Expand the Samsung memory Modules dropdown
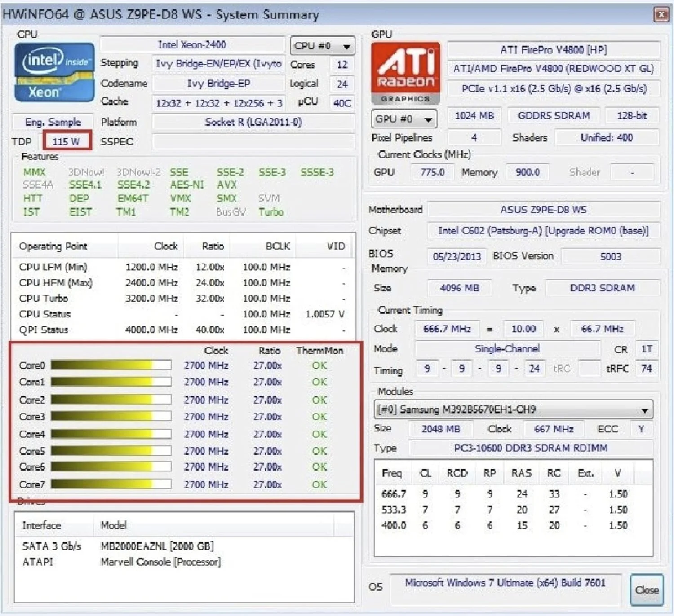Screen dimensions: 674x616 click(x=644, y=409)
